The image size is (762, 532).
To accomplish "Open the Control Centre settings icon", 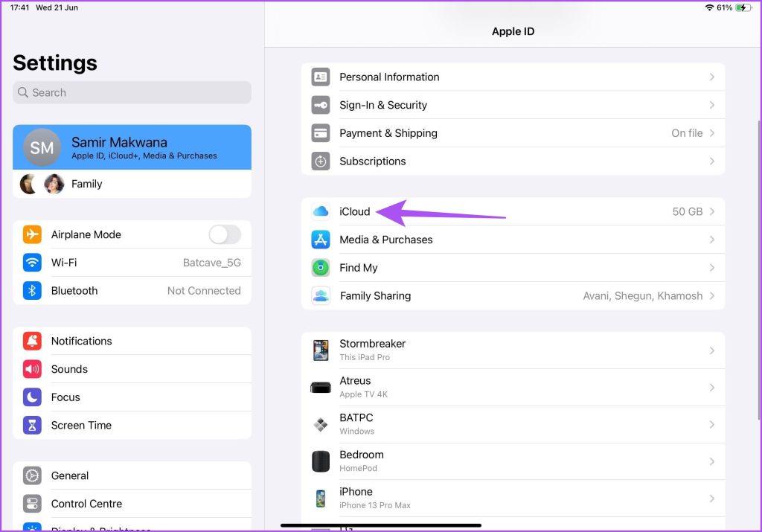I will point(31,504).
